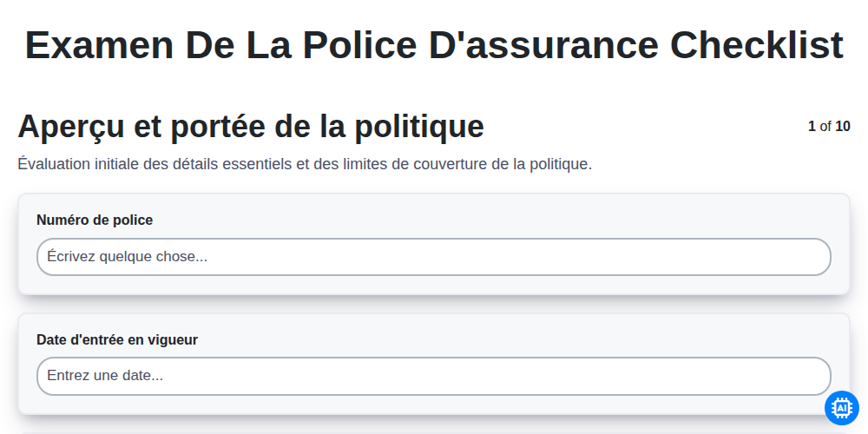Select the '1 of 10' page counter
This screenshot has width=868, height=434.
(x=829, y=126)
